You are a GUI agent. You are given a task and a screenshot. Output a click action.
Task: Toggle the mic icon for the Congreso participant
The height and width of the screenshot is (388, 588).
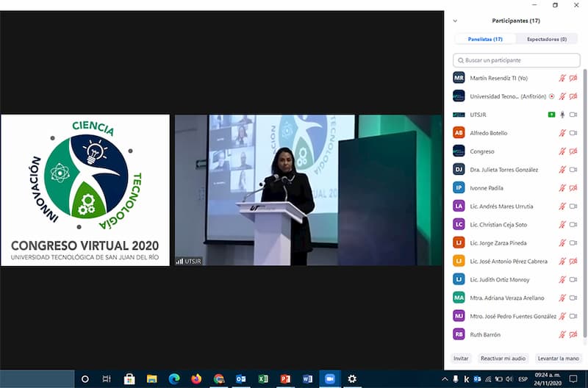tap(562, 151)
